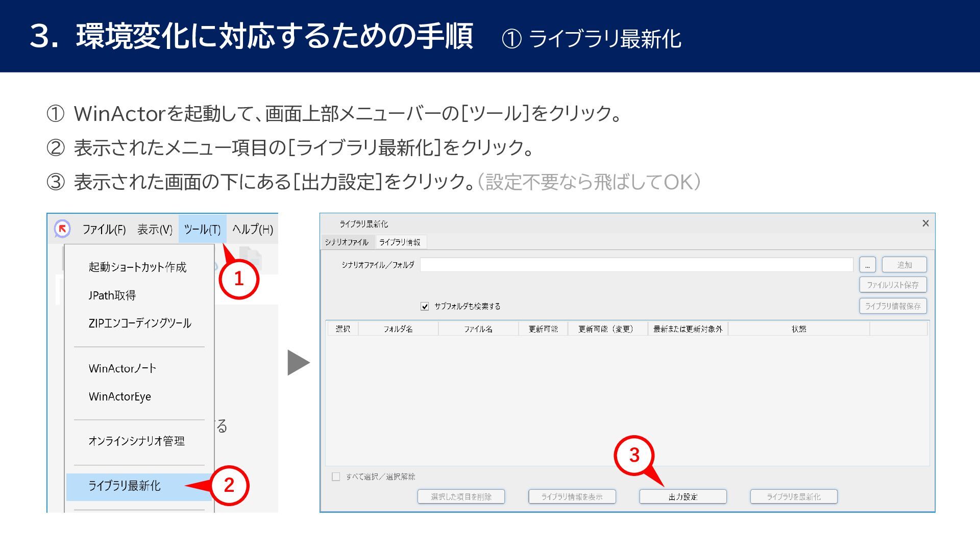980x551 pixels.
Task: Close the ライブラリ最新化 dialog
Action: (925, 223)
